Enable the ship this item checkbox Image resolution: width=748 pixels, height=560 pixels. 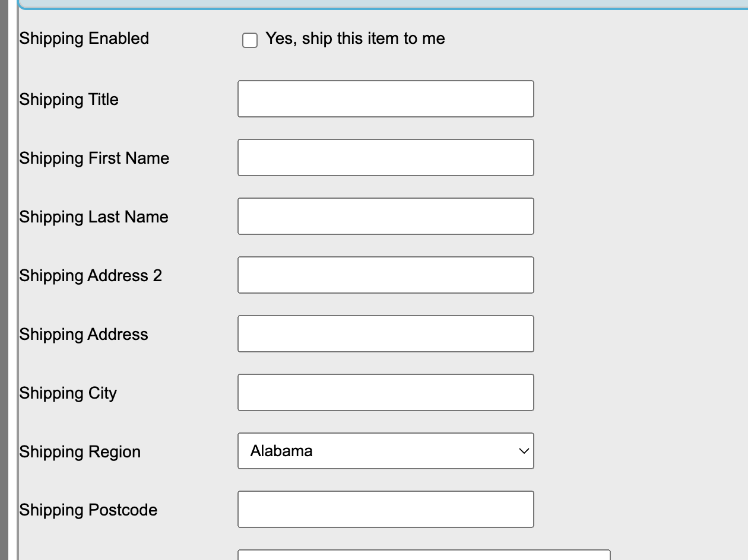point(250,40)
